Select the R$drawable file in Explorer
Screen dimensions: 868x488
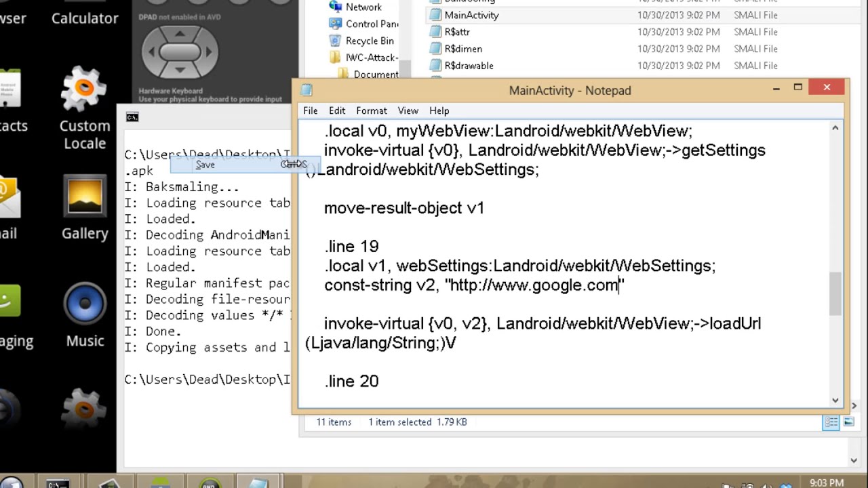tap(469, 66)
